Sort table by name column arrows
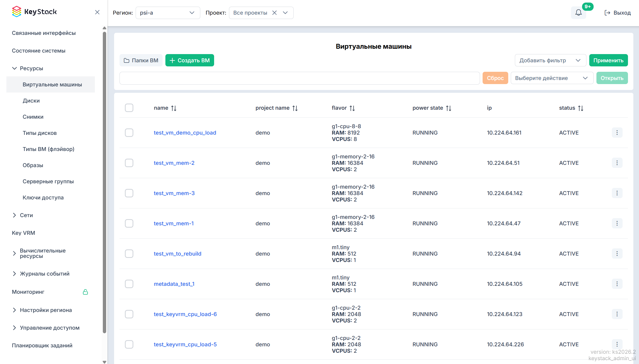The width and height of the screenshot is (639, 364). tap(174, 108)
